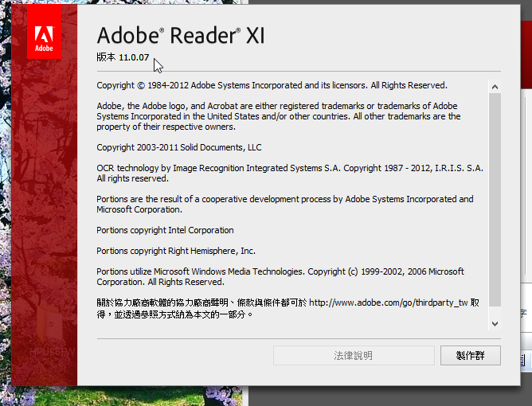Click the Adobe Reader XI title
The image size is (532, 406).
181,35
